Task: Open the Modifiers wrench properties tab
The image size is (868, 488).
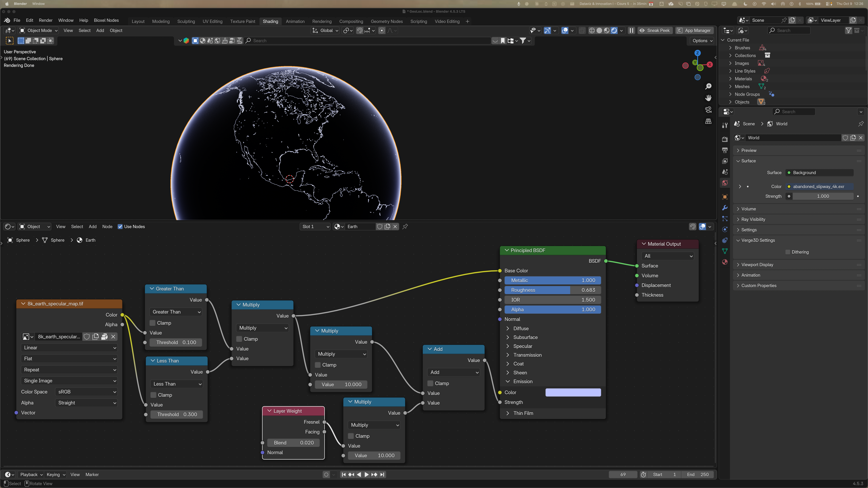Action: click(725, 208)
